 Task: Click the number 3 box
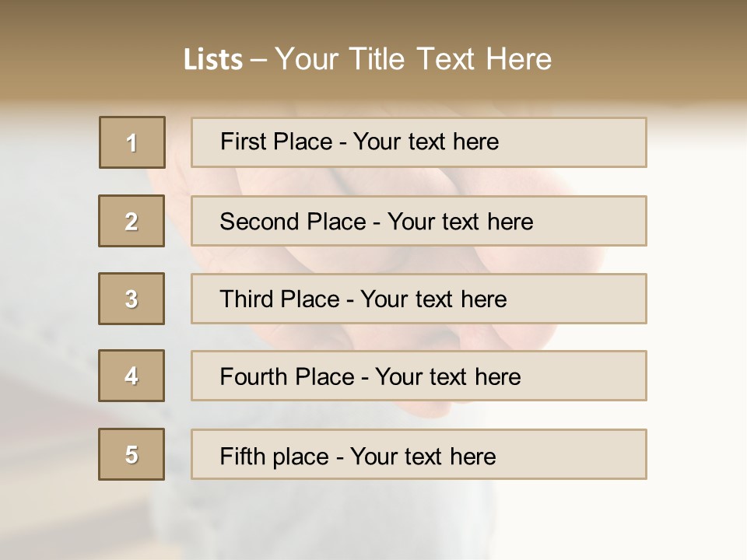tap(132, 299)
